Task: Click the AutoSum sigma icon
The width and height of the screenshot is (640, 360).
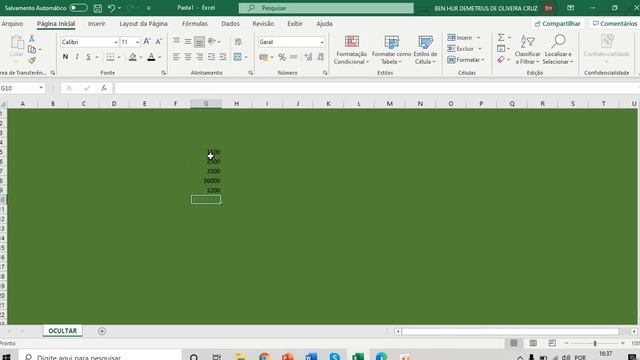Action: tap(501, 38)
